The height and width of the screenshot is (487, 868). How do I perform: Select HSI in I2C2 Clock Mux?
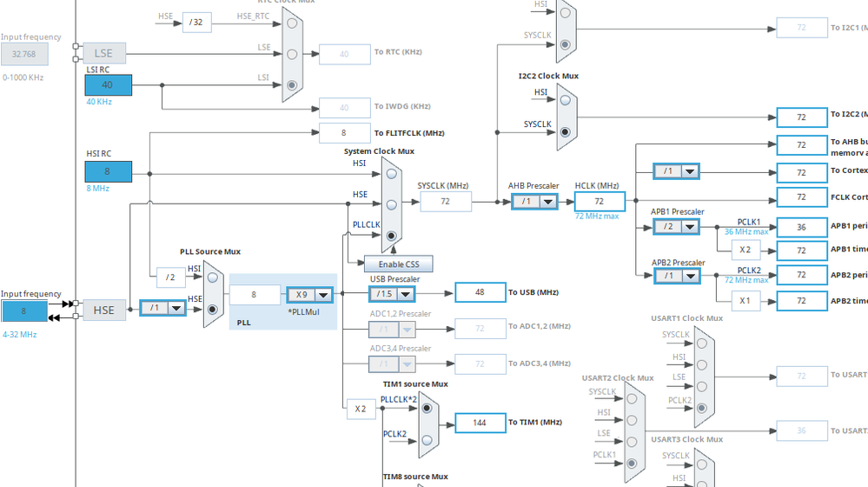coord(565,100)
